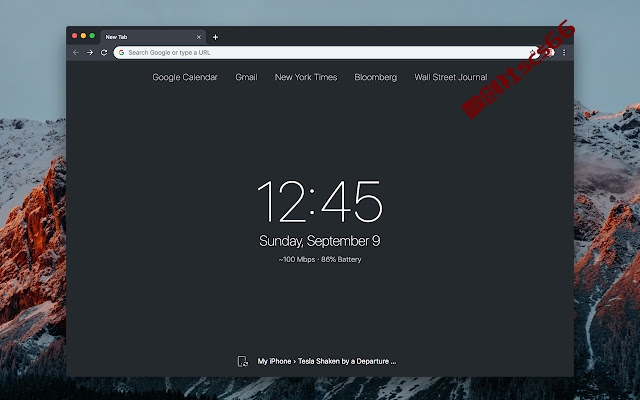Go to the Wall Street Journal link

coord(451,77)
